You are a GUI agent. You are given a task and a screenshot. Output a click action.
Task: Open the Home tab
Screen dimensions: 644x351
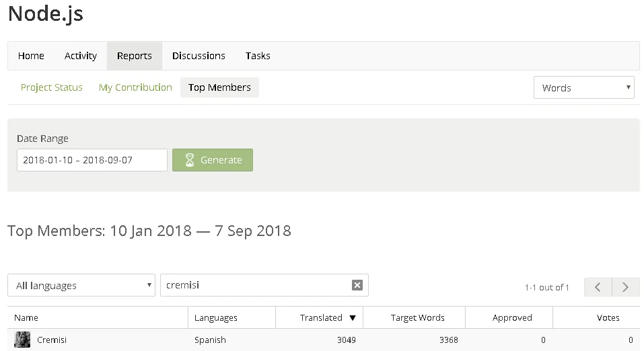pyautogui.click(x=31, y=56)
